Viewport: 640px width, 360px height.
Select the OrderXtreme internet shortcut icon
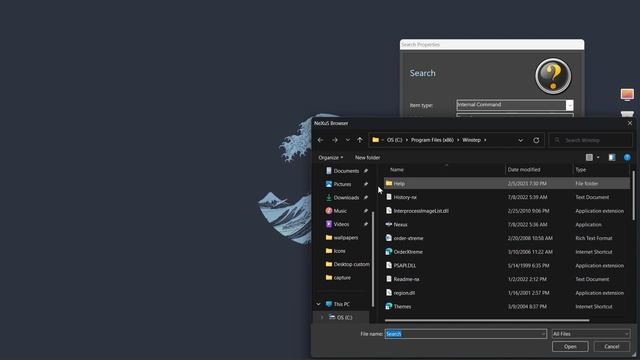pos(389,251)
